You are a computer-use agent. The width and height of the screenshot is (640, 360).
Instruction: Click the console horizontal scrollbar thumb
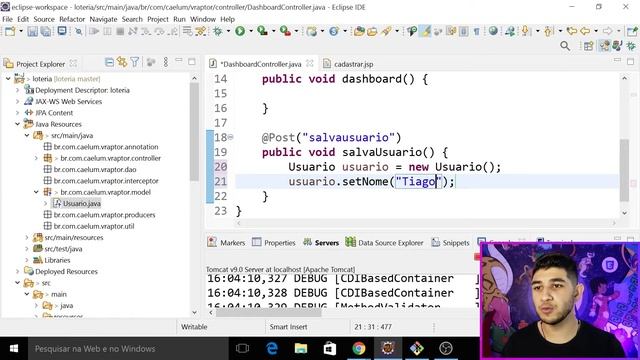coord(268,313)
